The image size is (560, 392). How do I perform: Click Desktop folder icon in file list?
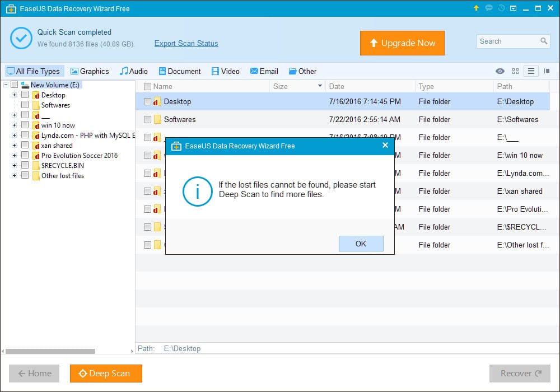[x=157, y=102]
